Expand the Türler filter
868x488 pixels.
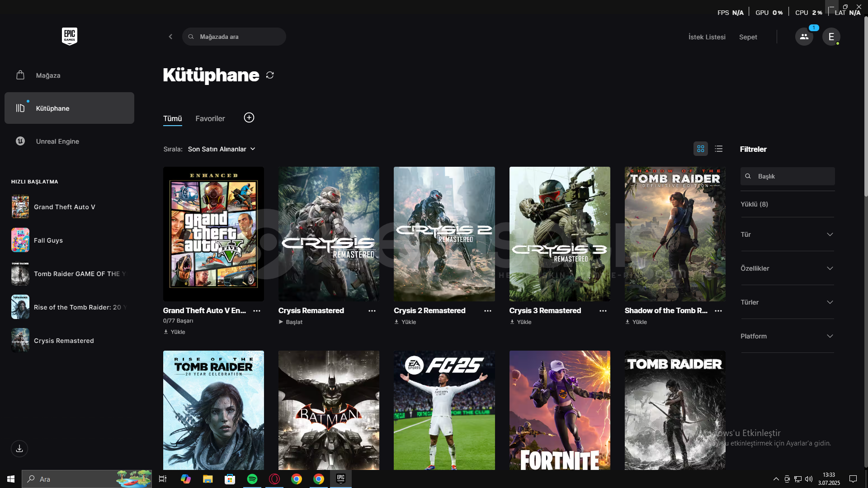click(787, 302)
